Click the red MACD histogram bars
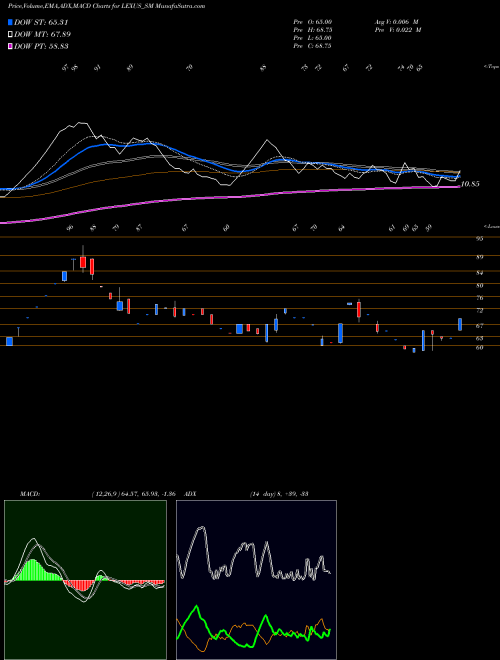 [x=80, y=585]
